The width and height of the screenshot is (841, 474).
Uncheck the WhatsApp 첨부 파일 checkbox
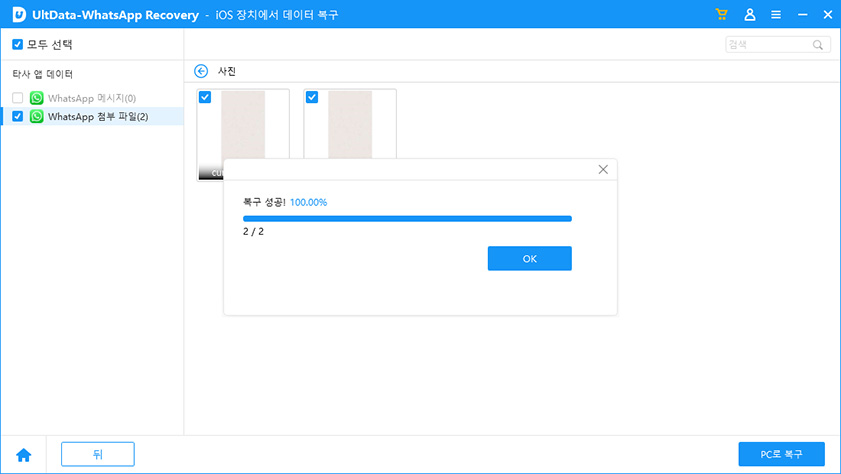pos(17,116)
